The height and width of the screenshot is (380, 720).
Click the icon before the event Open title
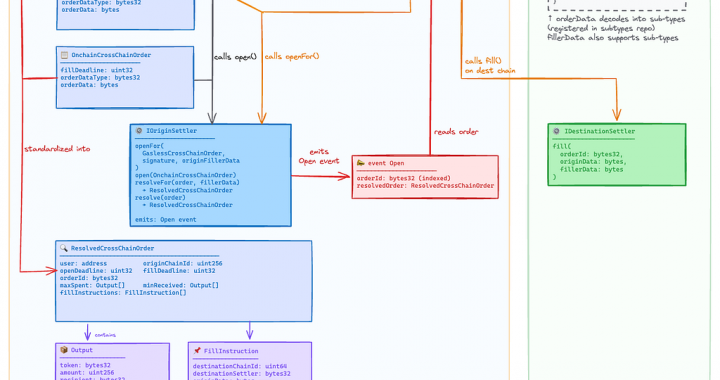(x=360, y=163)
